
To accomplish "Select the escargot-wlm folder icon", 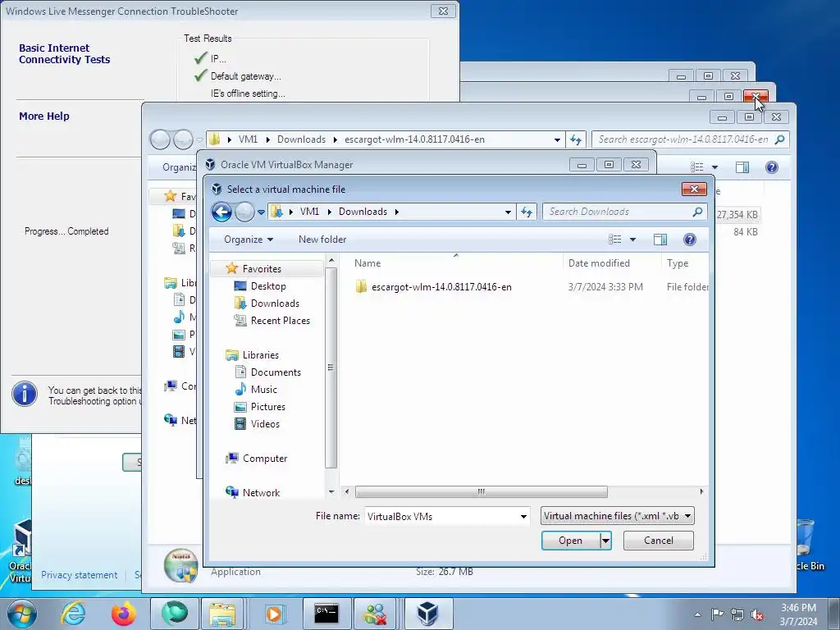I will (361, 286).
